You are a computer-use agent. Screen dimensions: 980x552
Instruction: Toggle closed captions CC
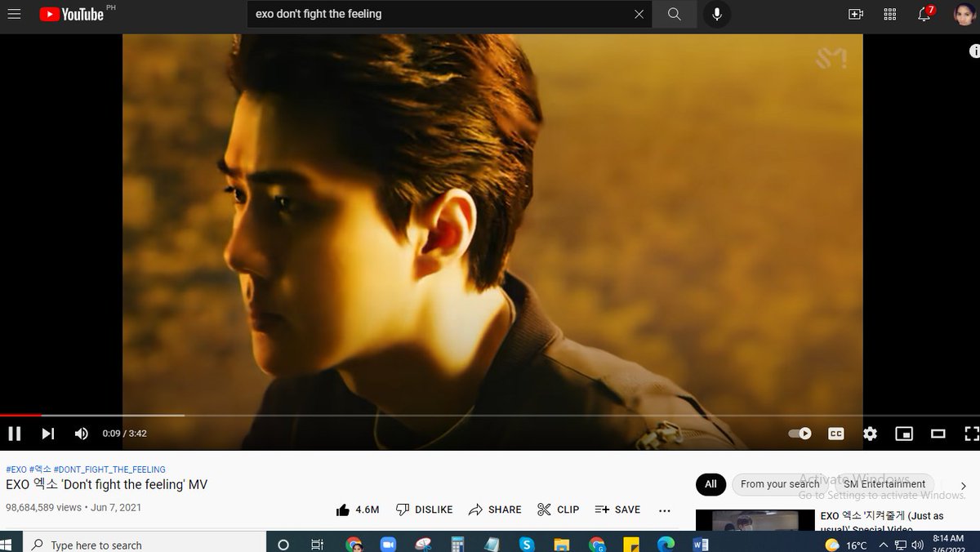pyautogui.click(x=835, y=434)
